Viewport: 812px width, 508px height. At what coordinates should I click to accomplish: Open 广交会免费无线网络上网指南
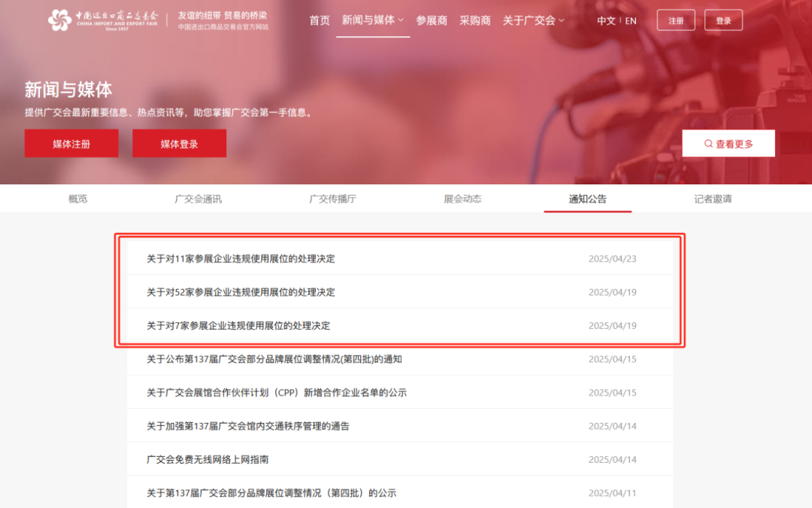[x=208, y=459]
